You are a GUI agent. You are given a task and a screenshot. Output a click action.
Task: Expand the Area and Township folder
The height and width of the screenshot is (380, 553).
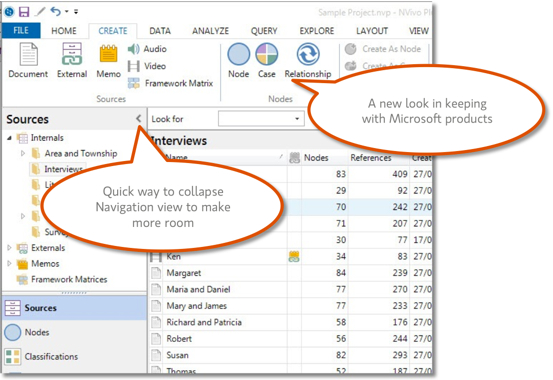(x=23, y=153)
